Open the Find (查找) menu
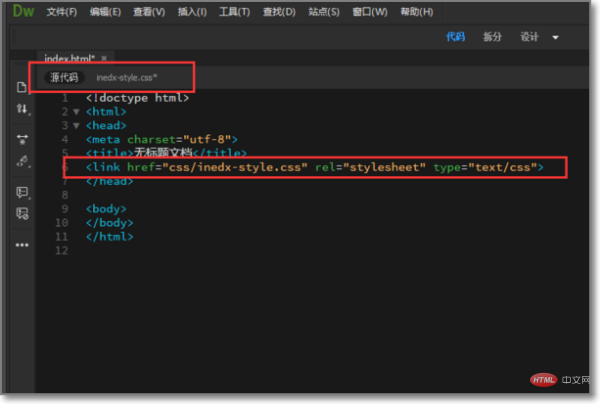This screenshot has height=404, width=600. [x=279, y=12]
